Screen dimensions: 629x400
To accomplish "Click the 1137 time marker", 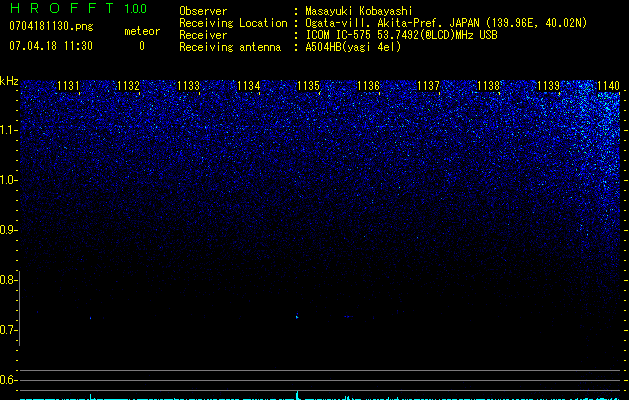I will (x=428, y=85).
